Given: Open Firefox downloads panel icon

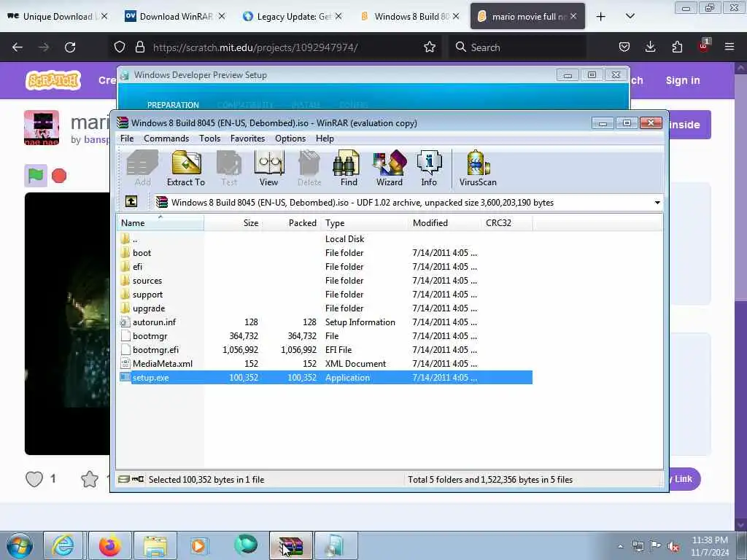Looking at the screenshot, I should (650, 47).
